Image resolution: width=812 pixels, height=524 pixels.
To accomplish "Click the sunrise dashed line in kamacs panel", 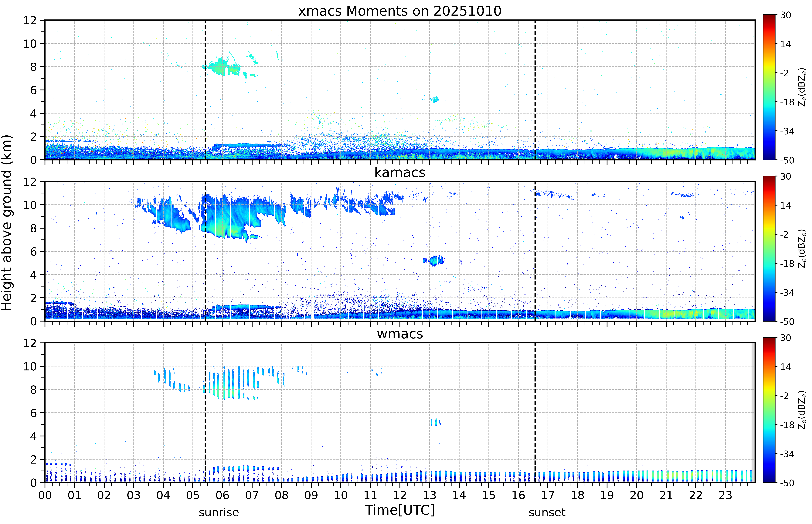I will point(205,251).
